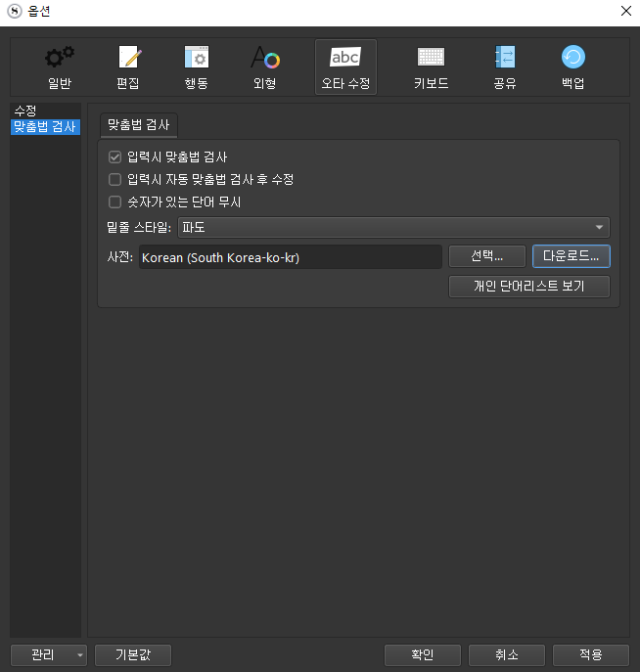Image resolution: width=640 pixels, height=672 pixels.
Task: Click the 사전 Korean dictionary field
Action: [x=291, y=257]
